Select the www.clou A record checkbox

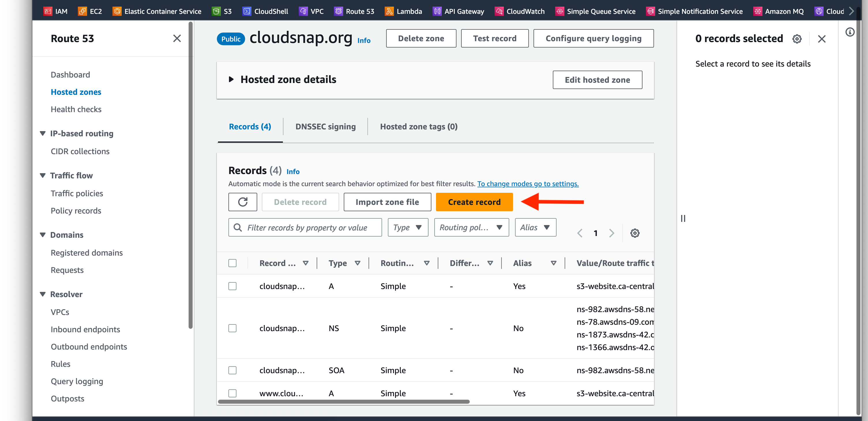[232, 393]
